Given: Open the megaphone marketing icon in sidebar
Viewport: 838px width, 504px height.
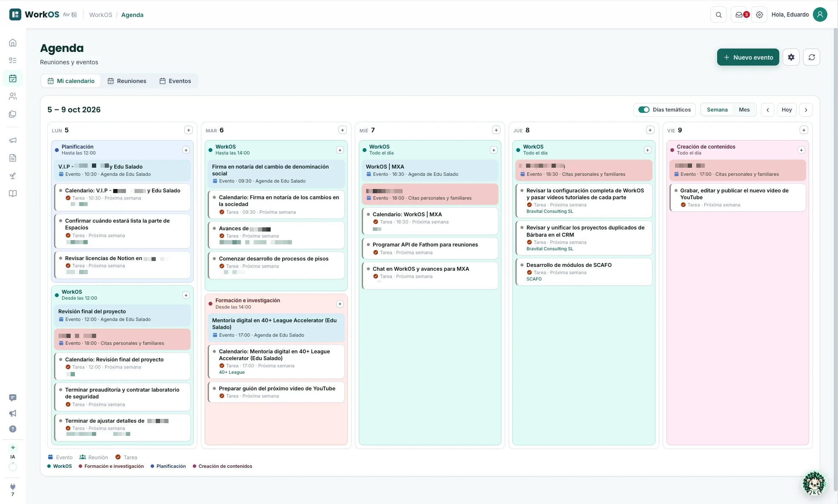Looking at the screenshot, I should coord(13,140).
